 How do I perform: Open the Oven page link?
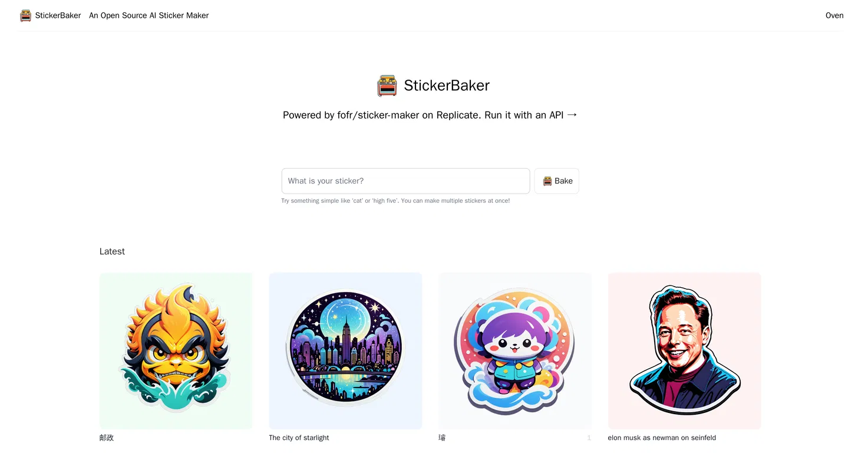coord(834,15)
